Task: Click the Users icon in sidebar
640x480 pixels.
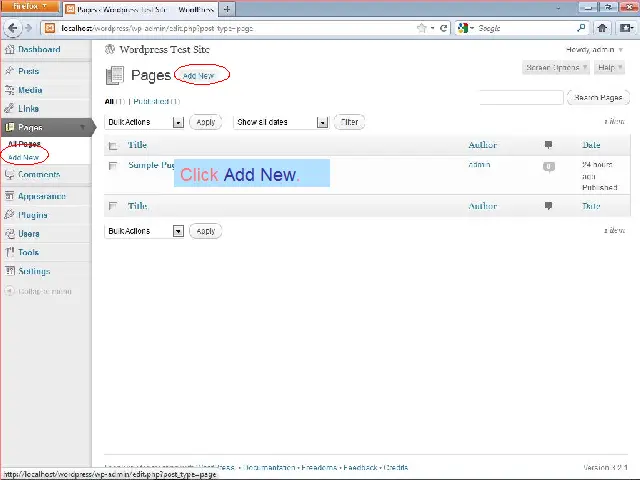Action: pyautogui.click(x=9, y=234)
